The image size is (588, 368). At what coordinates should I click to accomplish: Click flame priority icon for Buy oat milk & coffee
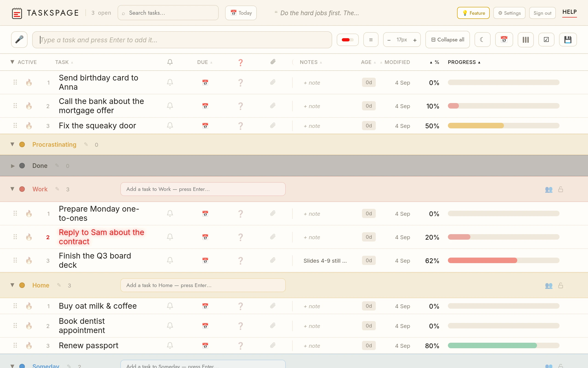[x=29, y=306]
